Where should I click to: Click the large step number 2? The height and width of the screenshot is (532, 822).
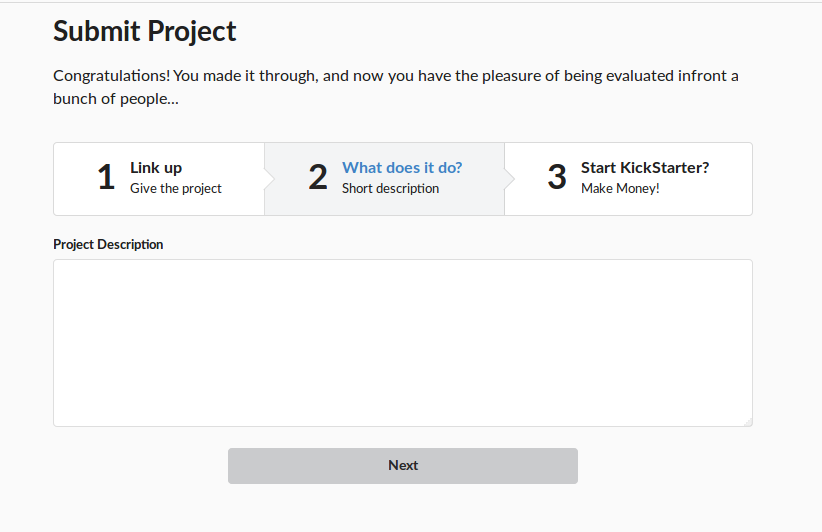318,178
